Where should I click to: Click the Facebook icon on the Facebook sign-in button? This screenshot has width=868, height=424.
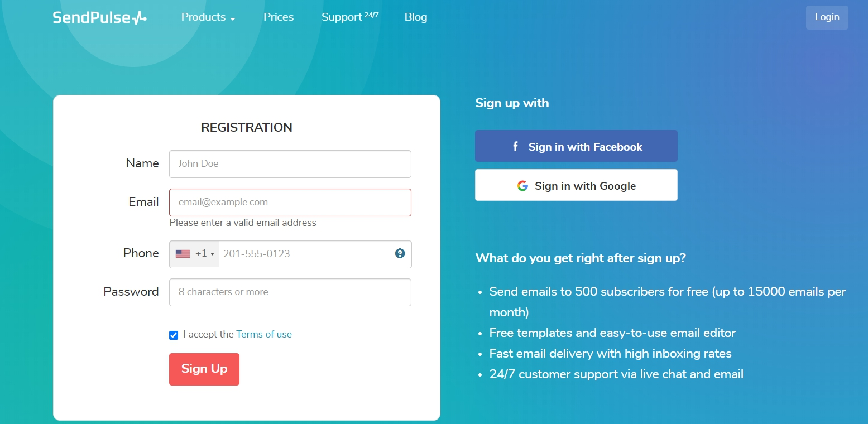tap(515, 146)
